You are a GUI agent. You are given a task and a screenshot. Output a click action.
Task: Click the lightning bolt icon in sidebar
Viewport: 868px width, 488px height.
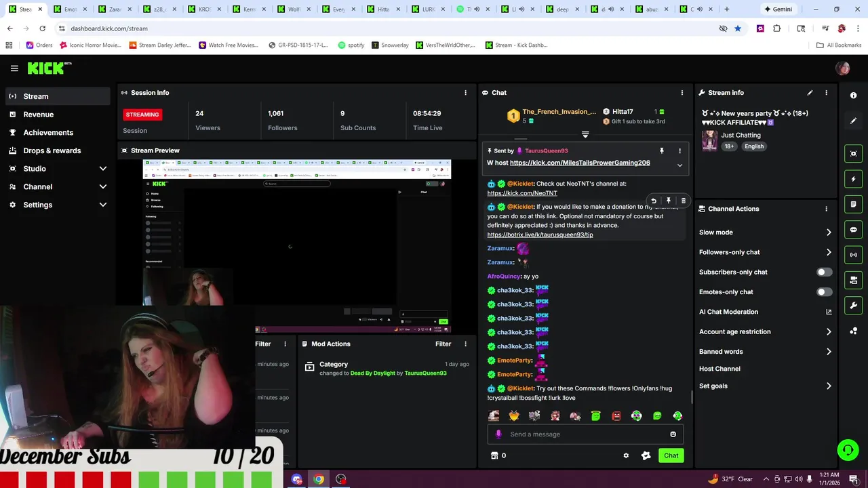point(854,179)
